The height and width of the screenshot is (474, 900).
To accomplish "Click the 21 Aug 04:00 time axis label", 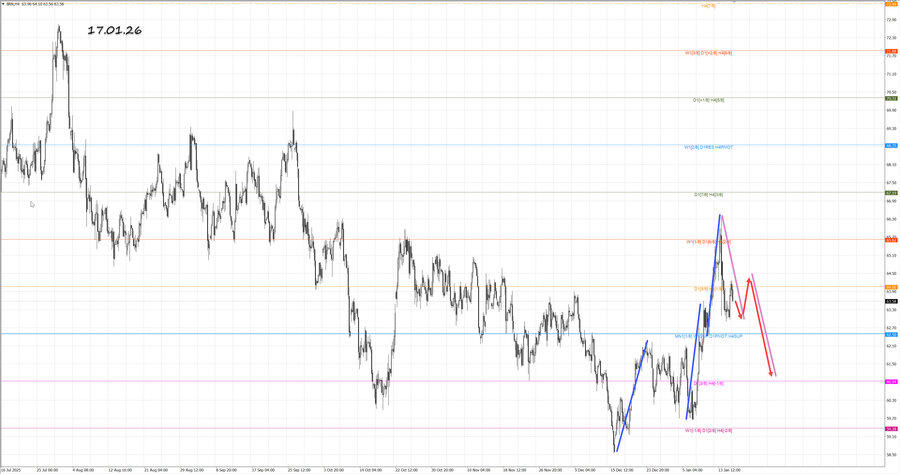I will pyautogui.click(x=154, y=470).
